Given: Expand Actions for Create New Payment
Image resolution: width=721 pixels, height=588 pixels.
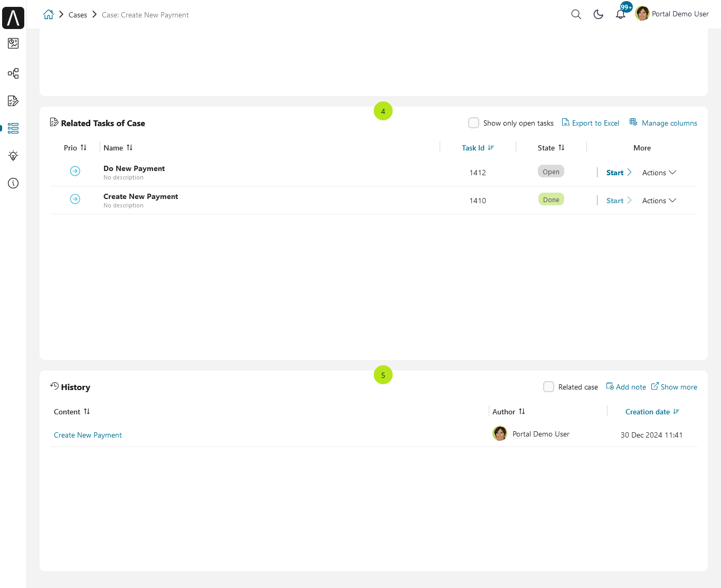Looking at the screenshot, I should [659, 201].
